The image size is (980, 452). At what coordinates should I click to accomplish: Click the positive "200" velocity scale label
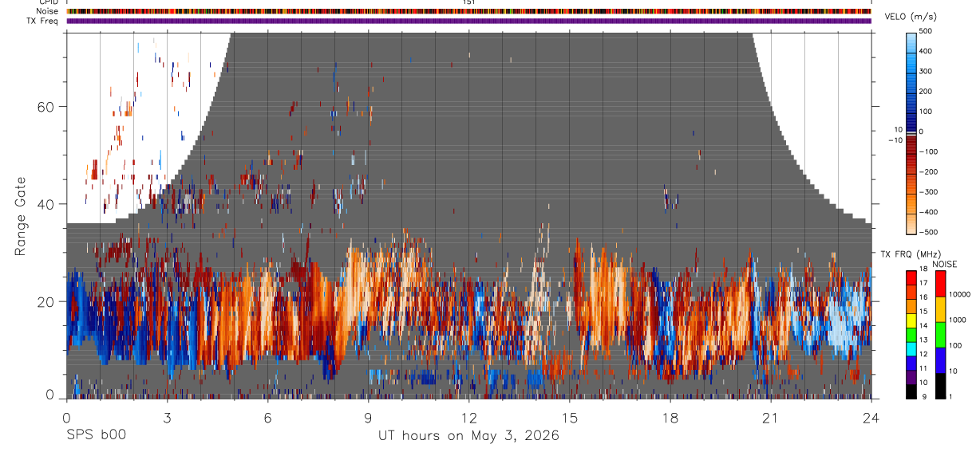coord(927,91)
